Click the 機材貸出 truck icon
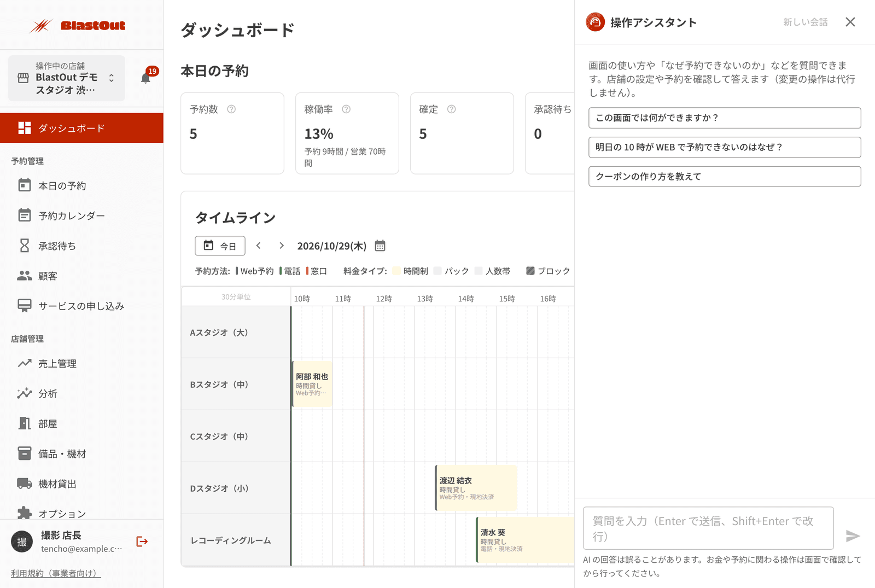This screenshot has height=588, width=875. pyautogui.click(x=25, y=484)
